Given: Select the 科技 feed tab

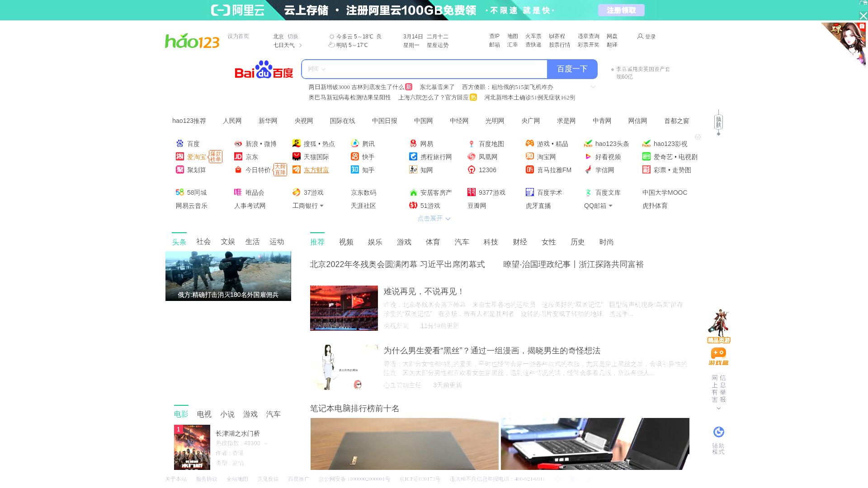Looking at the screenshot, I should 491,242.
